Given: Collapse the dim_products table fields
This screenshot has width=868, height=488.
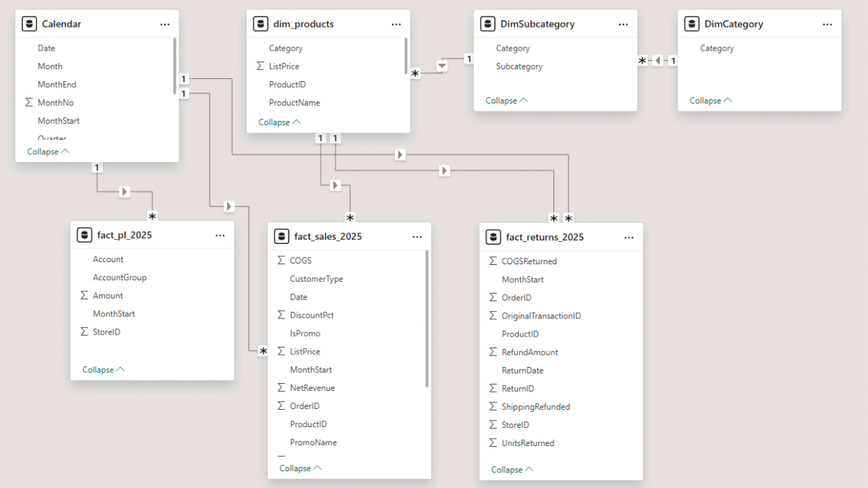Looking at the screenshot, I should coord(279,122).
